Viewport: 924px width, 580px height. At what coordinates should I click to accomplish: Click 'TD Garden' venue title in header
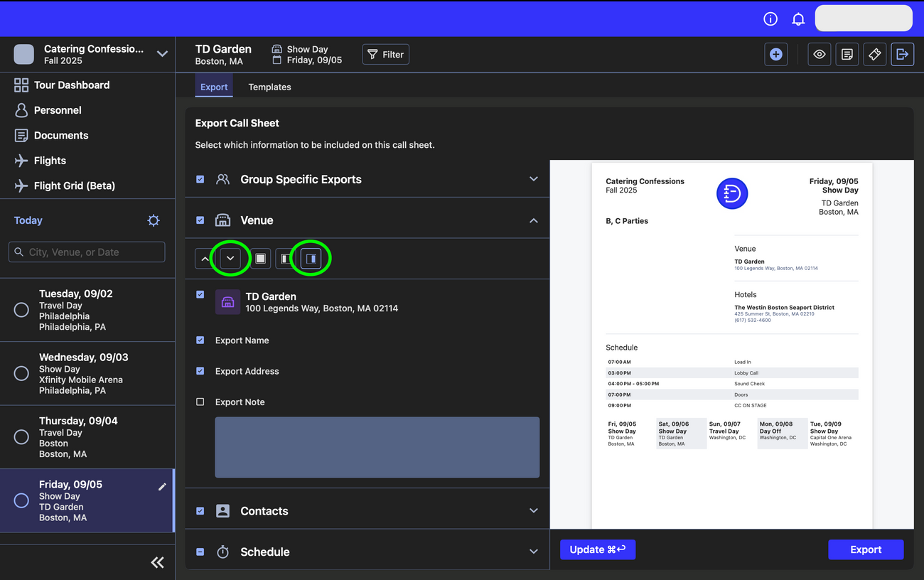[x=223, y=49]
